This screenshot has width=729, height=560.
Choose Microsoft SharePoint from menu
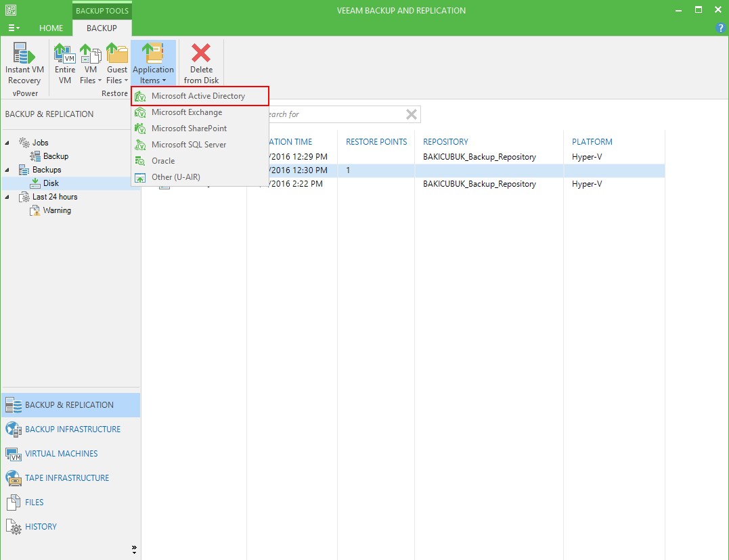click(x=200, y=129)
